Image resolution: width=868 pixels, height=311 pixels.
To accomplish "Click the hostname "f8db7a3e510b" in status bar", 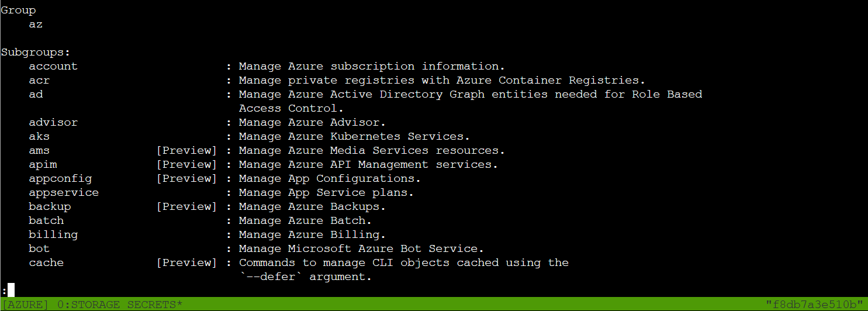I will coord(814,305).
